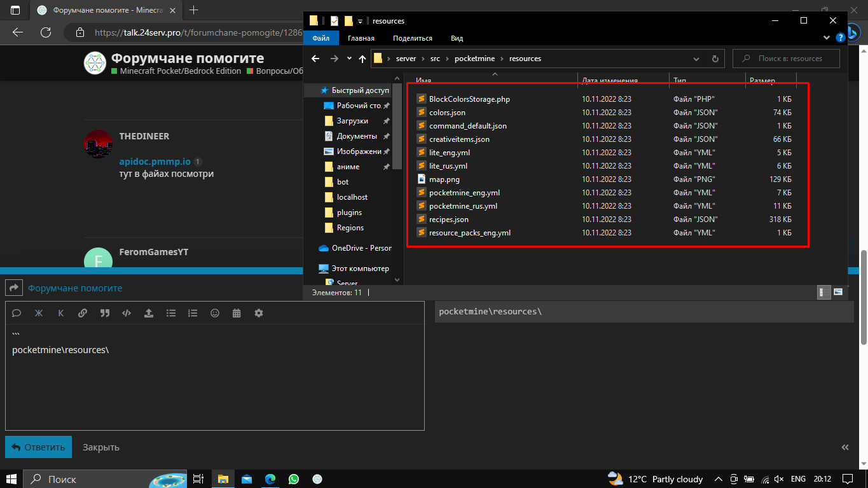868x488 pixels.
Task: Click the quote whole post speech-bubble icon
Action: [x=17, y=313]
